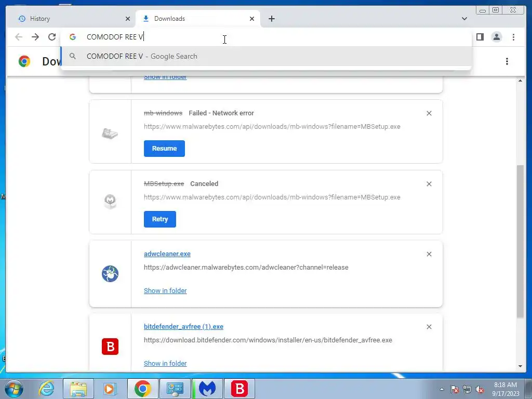The image size is (532, 399).
Task: Click the adwcleaner bug icon
Action: (x=110, y=274)
